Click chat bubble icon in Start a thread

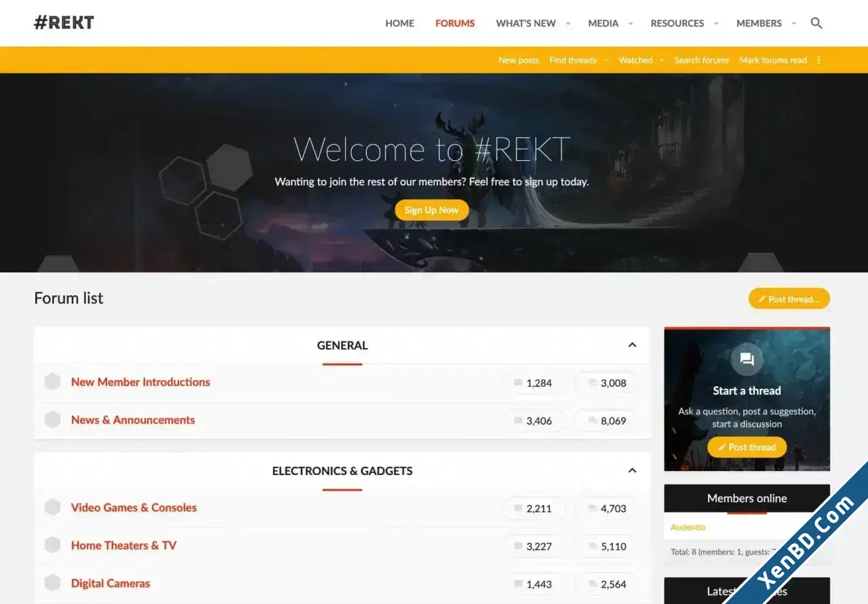coord(747,360)
